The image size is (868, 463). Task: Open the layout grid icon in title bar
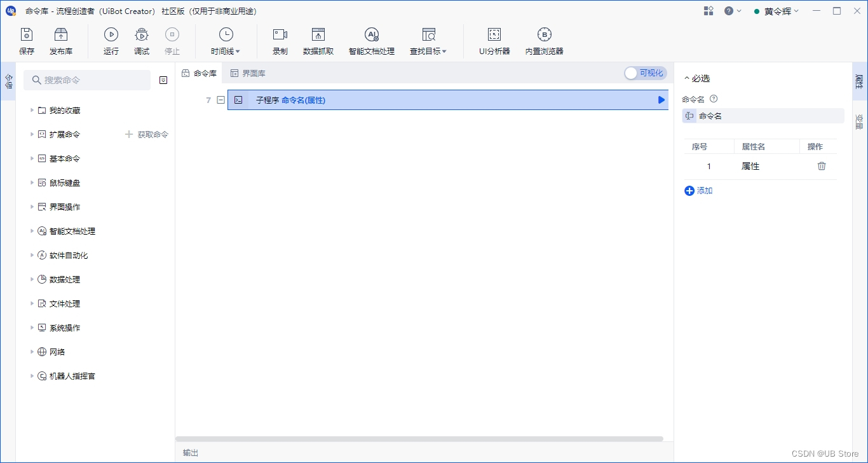click(709, 11)
